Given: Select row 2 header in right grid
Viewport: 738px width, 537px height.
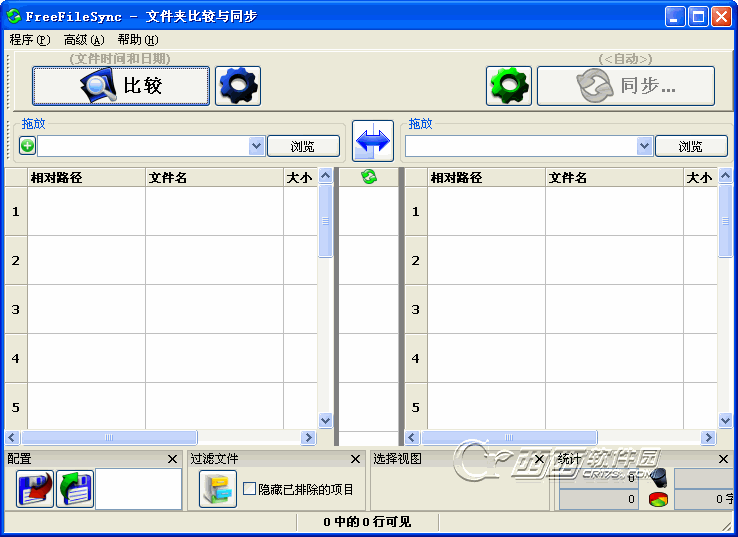Looking at the screenshot, I should 416,260.
